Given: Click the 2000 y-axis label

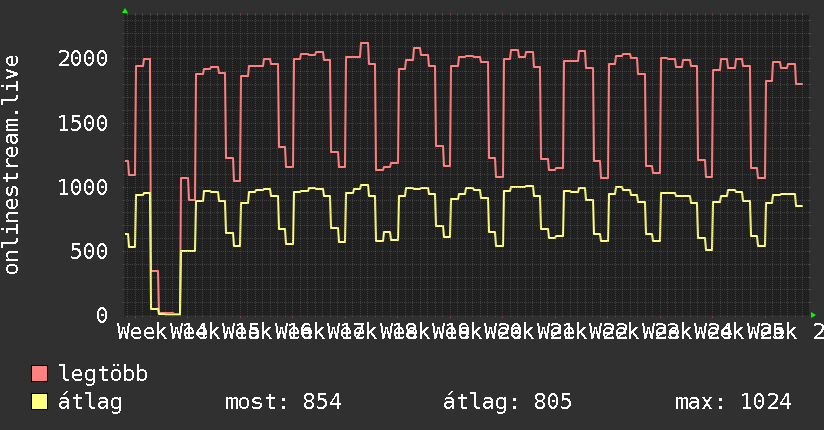Looking at the screenshot, I should (x=83, y=58).
